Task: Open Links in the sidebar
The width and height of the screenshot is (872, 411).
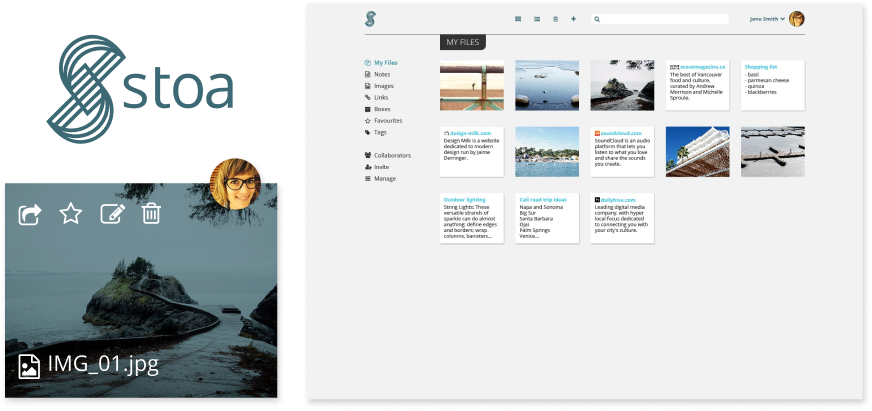Action: 376,97
